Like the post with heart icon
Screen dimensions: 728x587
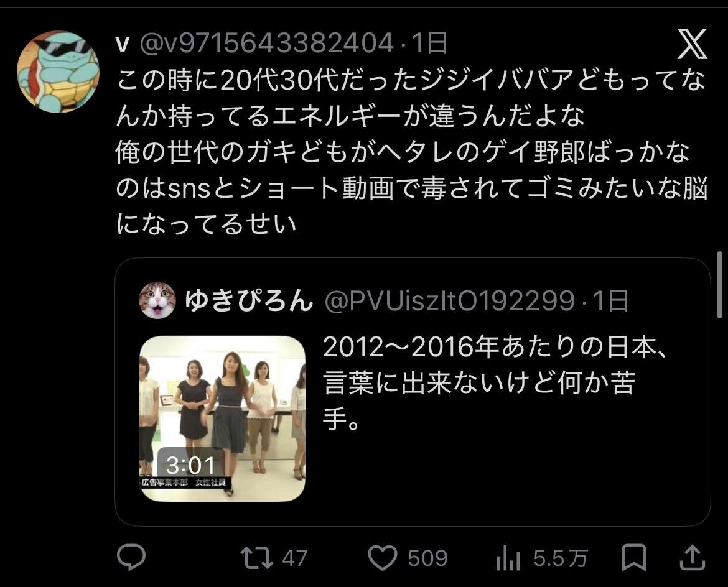382,558
